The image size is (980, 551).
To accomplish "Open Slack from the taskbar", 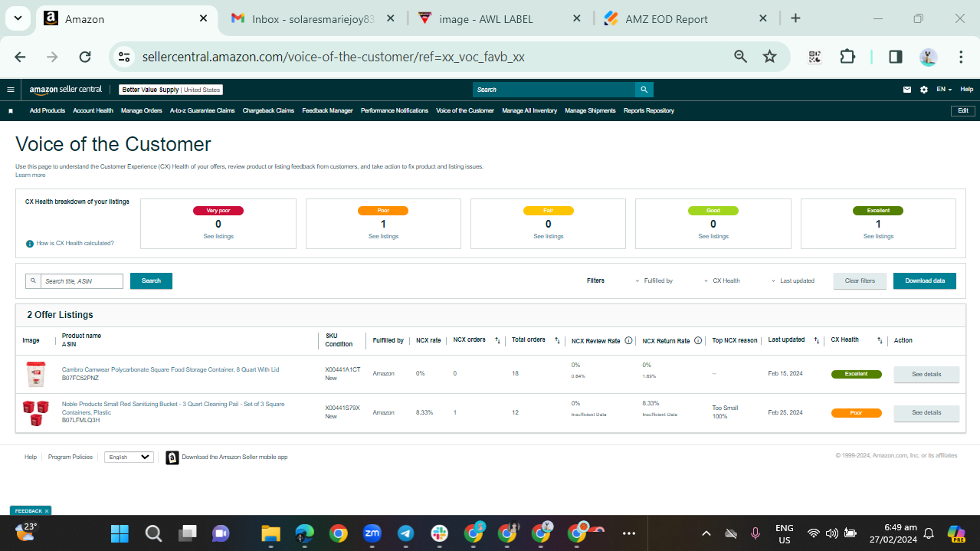I will click(440, 533).
